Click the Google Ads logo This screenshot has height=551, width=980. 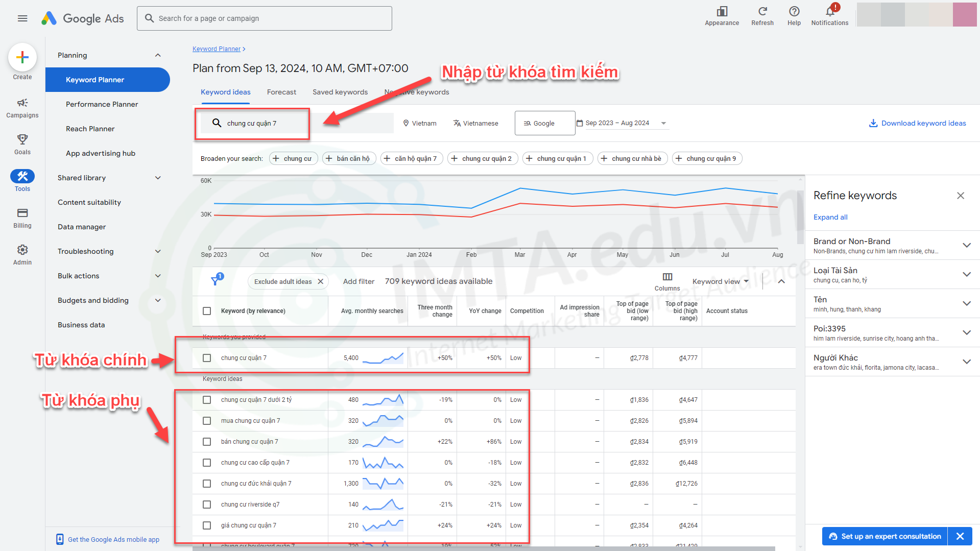83,18
